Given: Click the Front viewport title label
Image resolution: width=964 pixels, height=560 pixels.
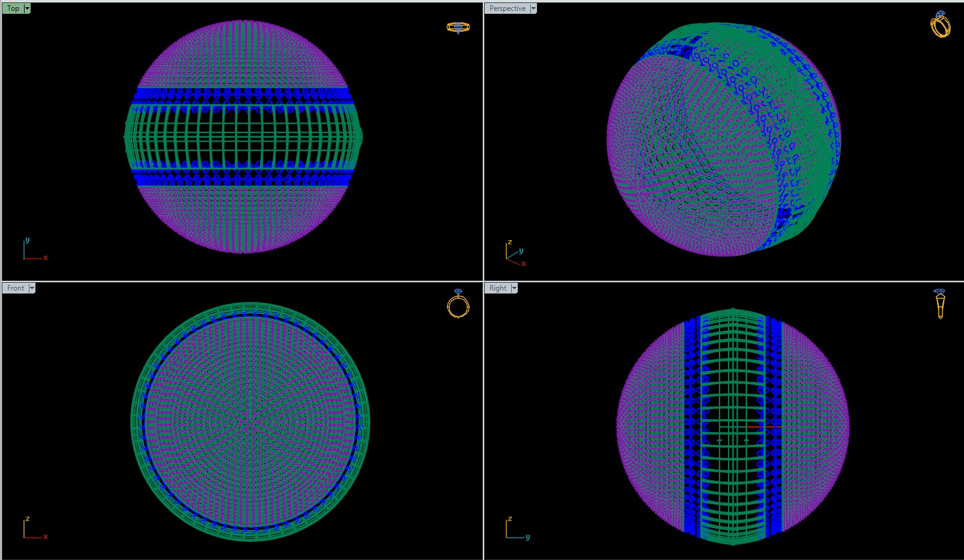Looking at the screenshot, I should (x=15, y=288).
